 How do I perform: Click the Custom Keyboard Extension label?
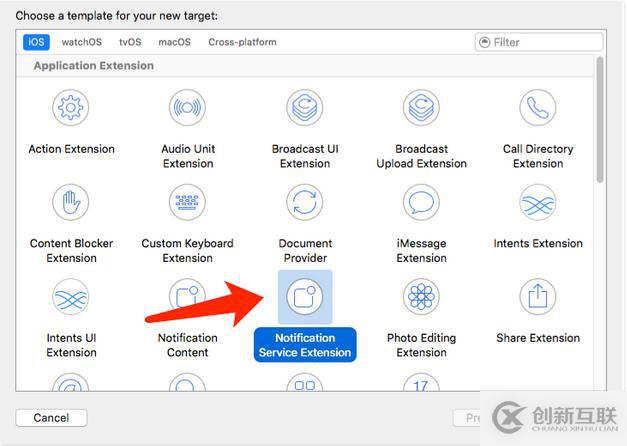[187, 250]
